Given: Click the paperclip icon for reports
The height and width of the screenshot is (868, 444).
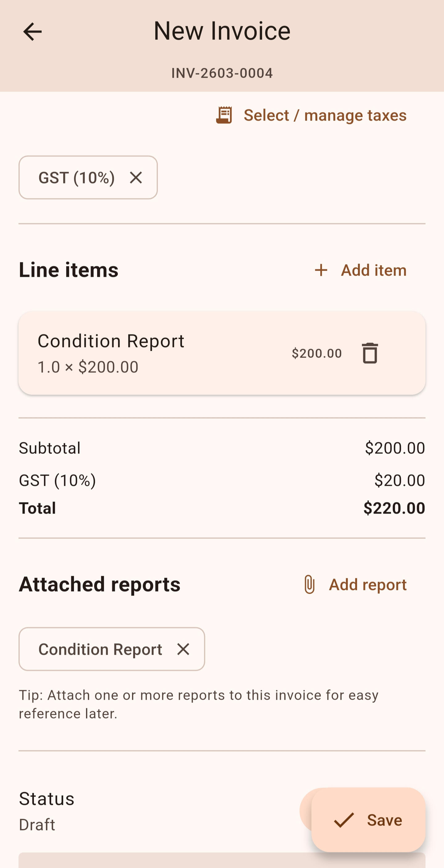Looking at the screenshot, I should click(x=309, y=584).
